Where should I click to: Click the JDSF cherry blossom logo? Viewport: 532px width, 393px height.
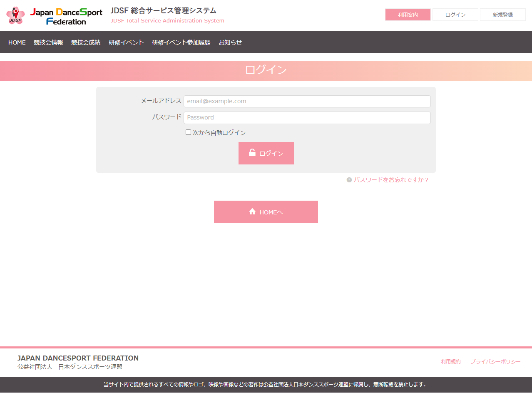[16, 15]
